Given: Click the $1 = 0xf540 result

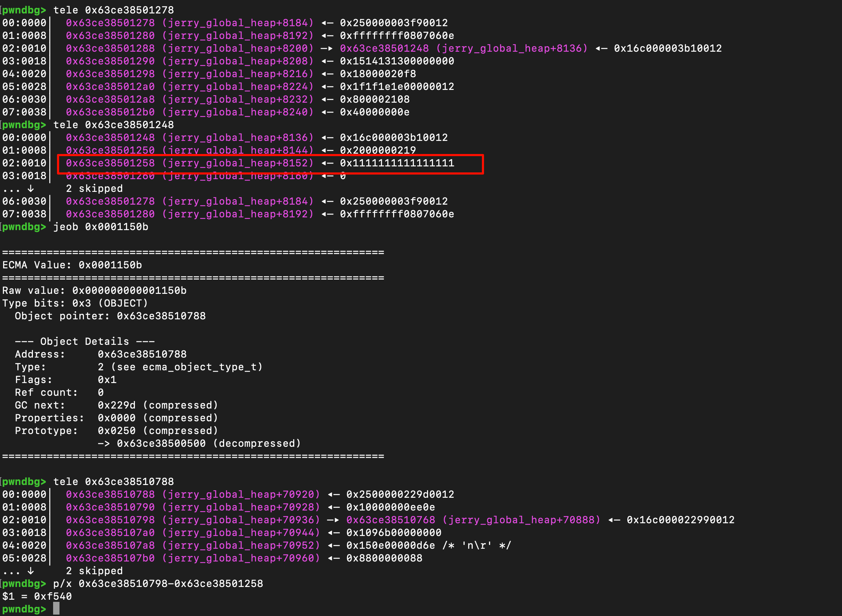Looking at the screenshot, I should [37, 596].
